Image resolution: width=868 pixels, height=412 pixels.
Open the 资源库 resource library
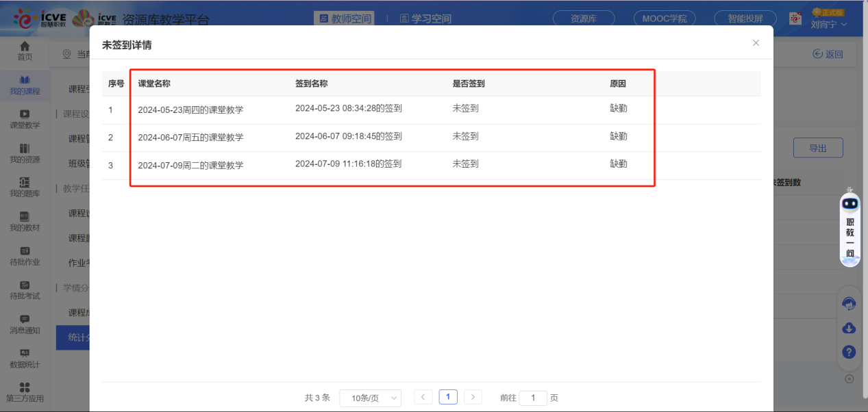(583, 18)
